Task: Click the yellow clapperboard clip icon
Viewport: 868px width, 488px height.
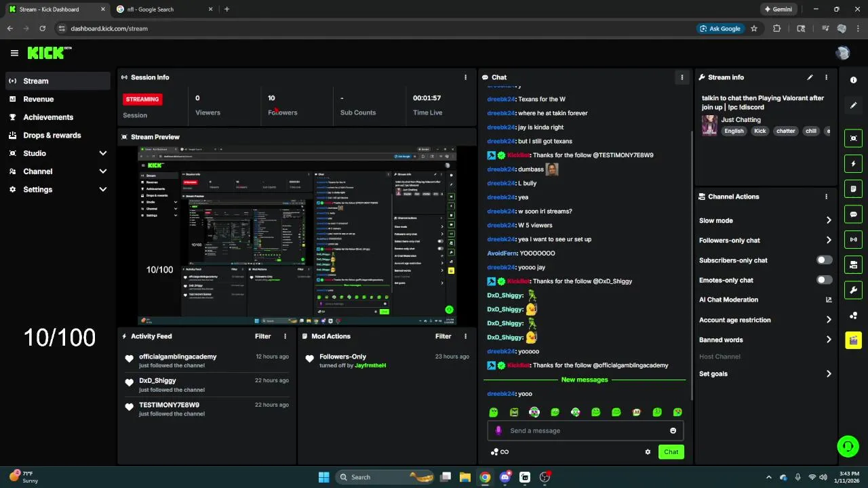Action: click(853, 340)
